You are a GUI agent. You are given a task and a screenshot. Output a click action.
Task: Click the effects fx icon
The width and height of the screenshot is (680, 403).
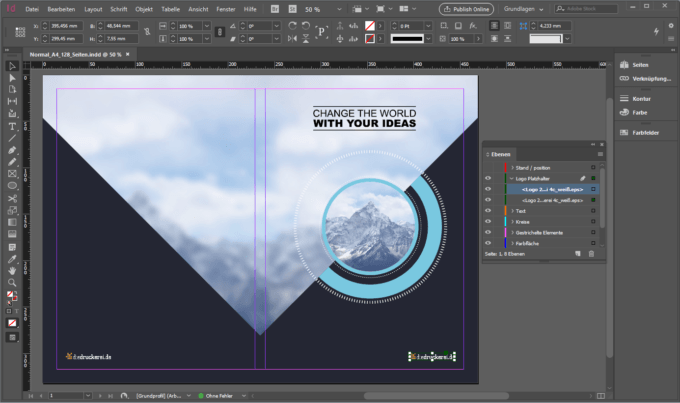(473, 26)
